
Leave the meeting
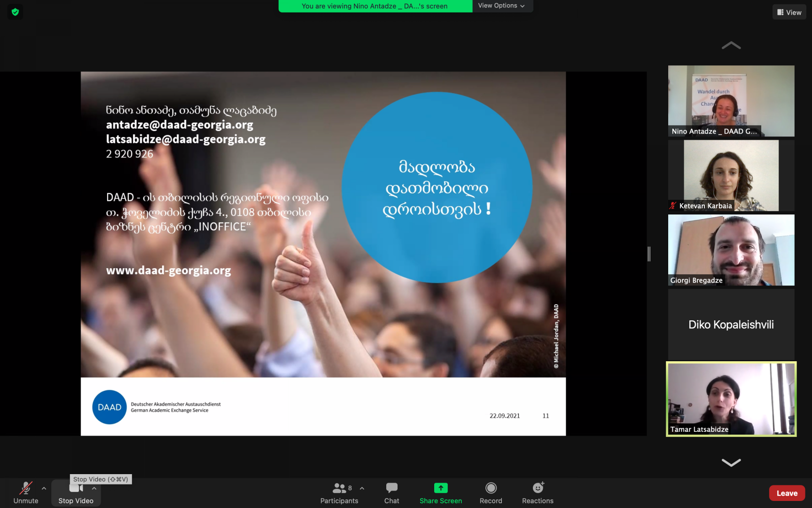pyautogui.click(x=787, y=493)
